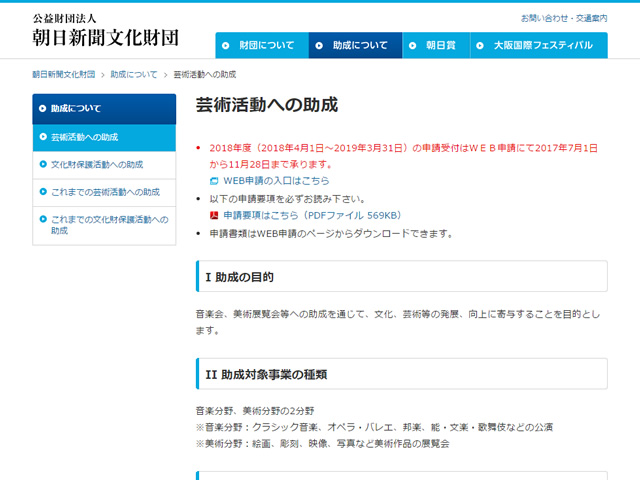Viewport: 640px width, 480px height.
Task: Click the red 2018年度 application notice text
Action: (403, 156)
